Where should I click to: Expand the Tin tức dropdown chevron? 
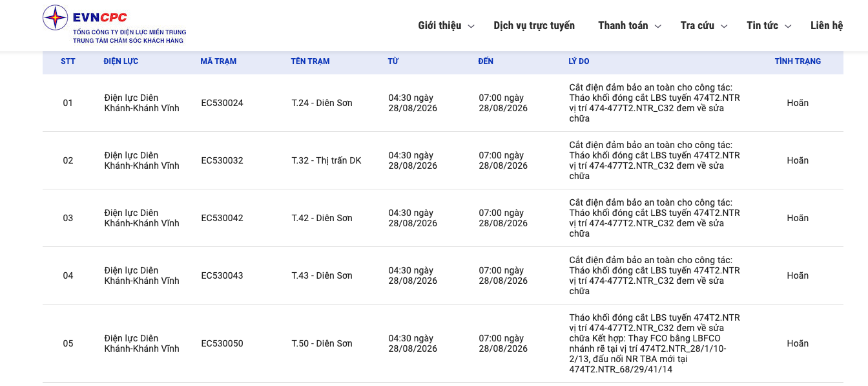pyautogui.click(x=788, y=27)
